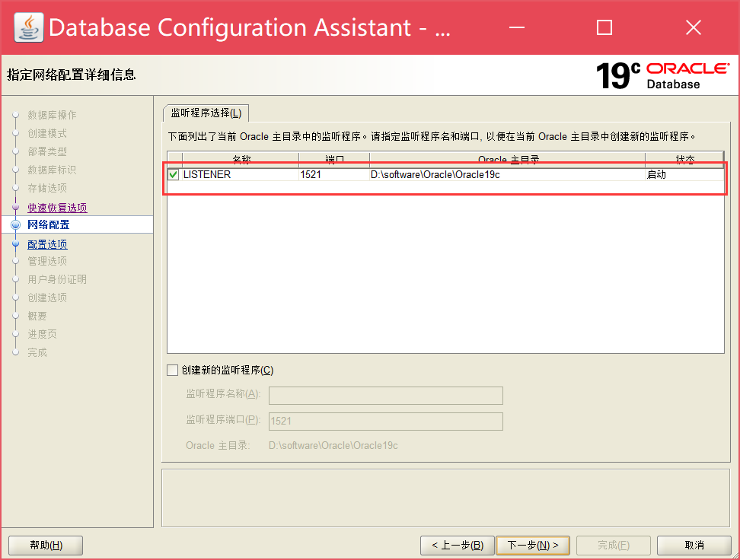Click the 网络配置 step node marker
The height and width of the screenshot is (560, 740).
[x=16, y=224]
